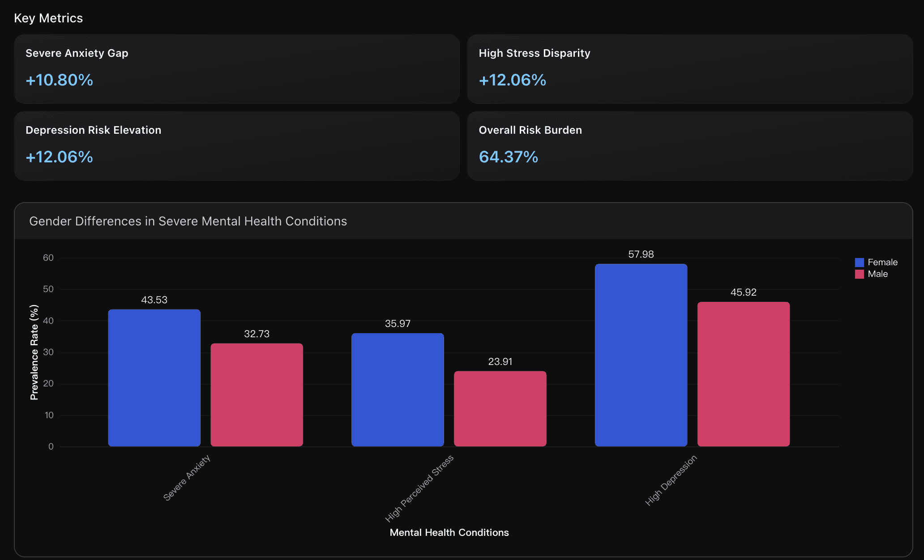Click the 64.37% metric value
Image resolution: width=924 pixels, height=560 pixels.
508,157
